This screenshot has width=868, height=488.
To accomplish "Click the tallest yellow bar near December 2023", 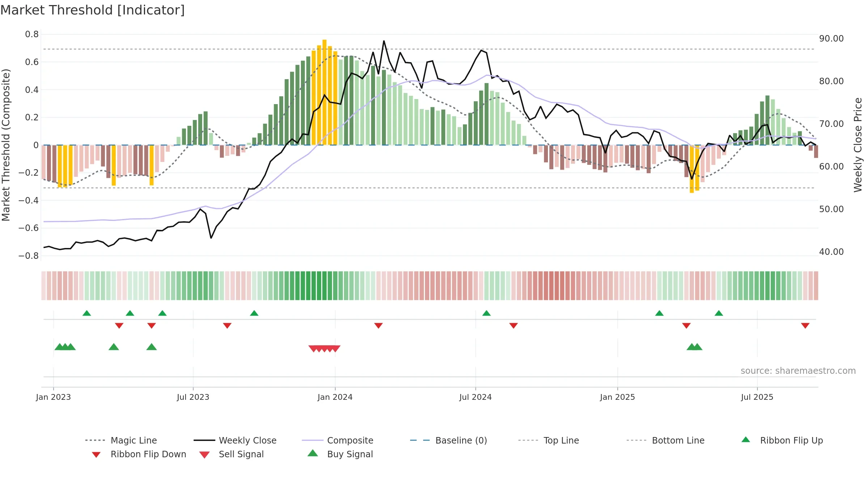I will (x=324, y=92).
